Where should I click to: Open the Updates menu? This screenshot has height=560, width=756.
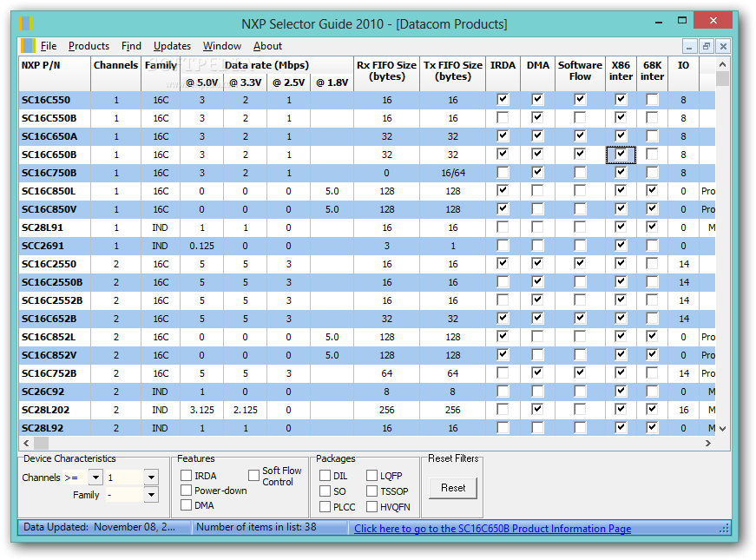(172, 46)
